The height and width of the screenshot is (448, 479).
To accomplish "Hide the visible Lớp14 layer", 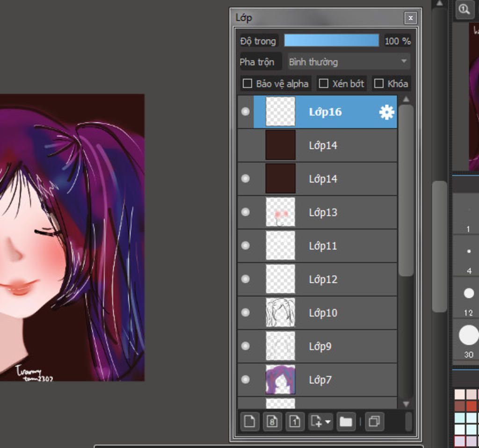I will [245, 178].
